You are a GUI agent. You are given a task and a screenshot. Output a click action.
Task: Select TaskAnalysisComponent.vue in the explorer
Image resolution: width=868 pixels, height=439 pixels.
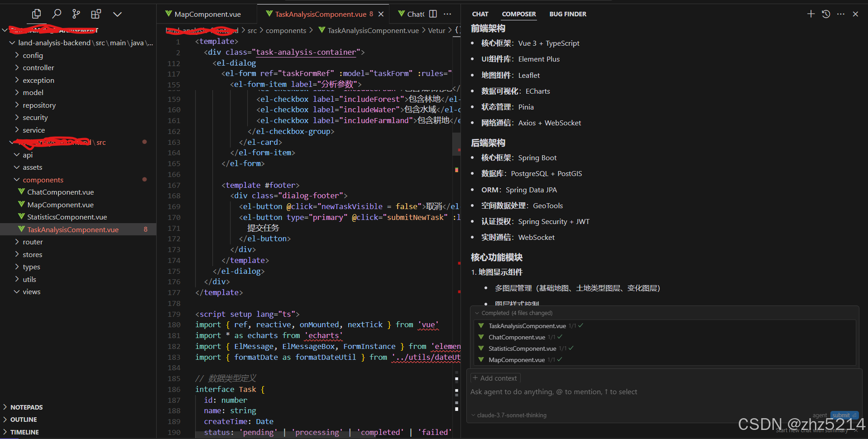(72, 229)
